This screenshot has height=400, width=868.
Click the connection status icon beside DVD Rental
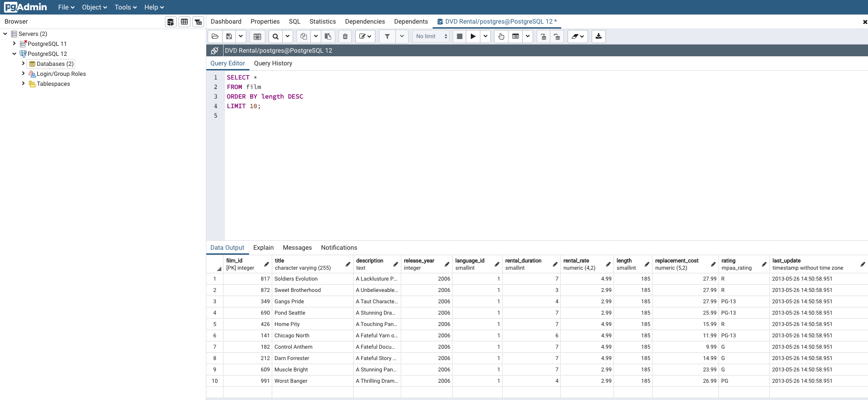click(215, 50)
